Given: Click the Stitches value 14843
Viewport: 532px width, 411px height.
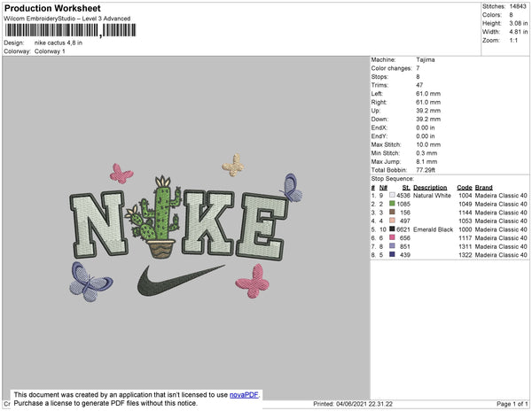Looking at the screenshot, I should [x=518, y=6].
